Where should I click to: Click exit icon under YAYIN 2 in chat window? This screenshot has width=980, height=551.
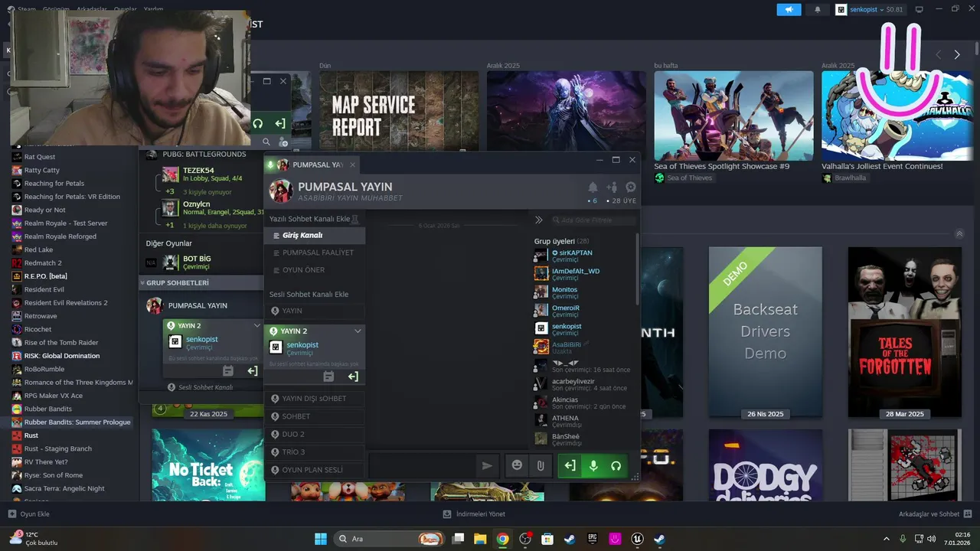(x=353, y=377)
